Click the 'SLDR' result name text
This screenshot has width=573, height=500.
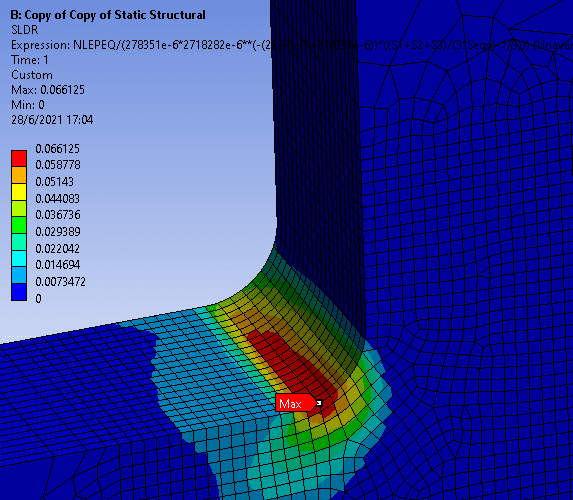click(x=24, y=30)
